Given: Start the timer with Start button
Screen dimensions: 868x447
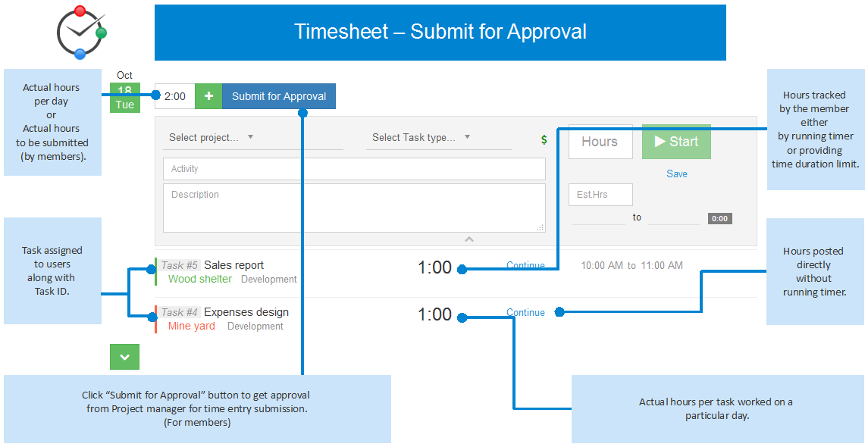Looking at the screenshot, I should [676, 142].
